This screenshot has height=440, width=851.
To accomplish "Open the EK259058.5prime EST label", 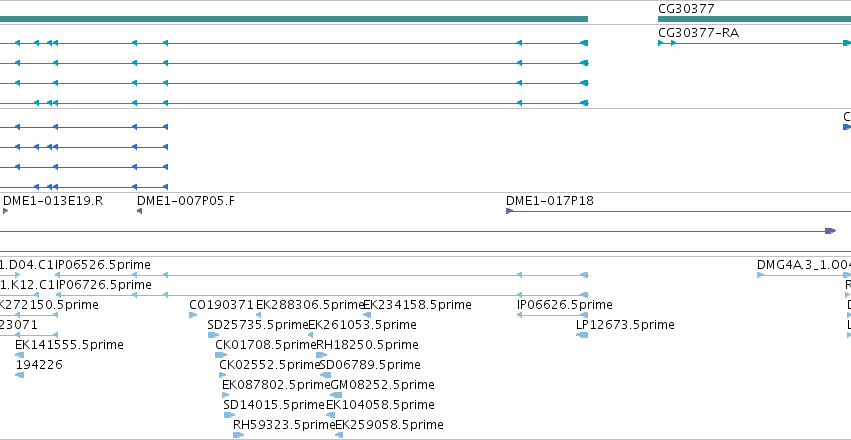I will pos(389,425).
